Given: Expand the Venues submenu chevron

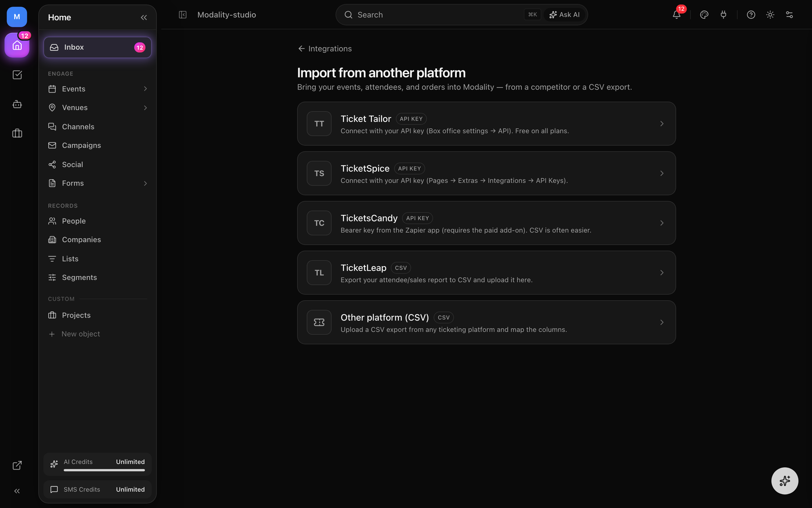Looking at the screenshot, I should click(145, 108).
